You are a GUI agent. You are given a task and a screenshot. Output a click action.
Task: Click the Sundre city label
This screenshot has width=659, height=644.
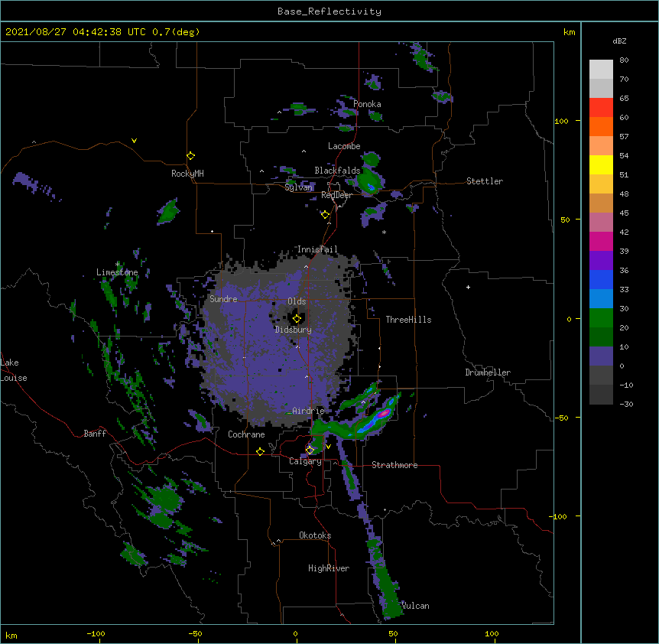pyautogui.click(x=223, y=299)
